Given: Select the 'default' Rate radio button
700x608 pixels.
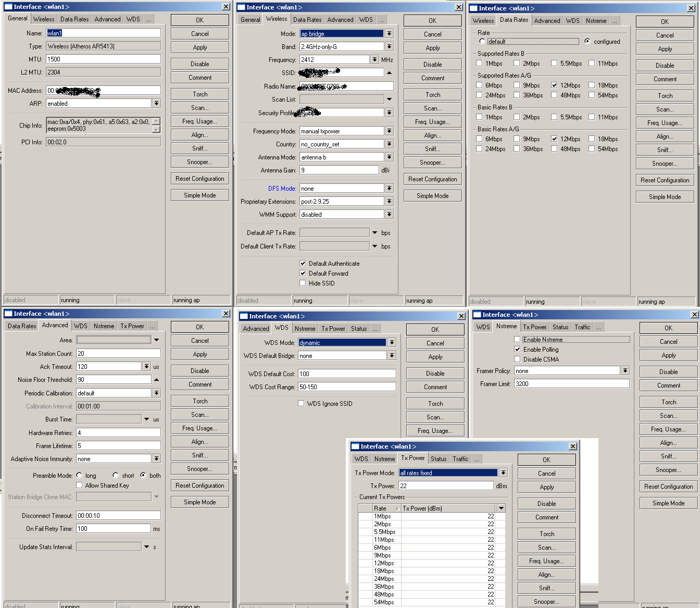Looking at the screenshot, I should [x=482, y=41].
